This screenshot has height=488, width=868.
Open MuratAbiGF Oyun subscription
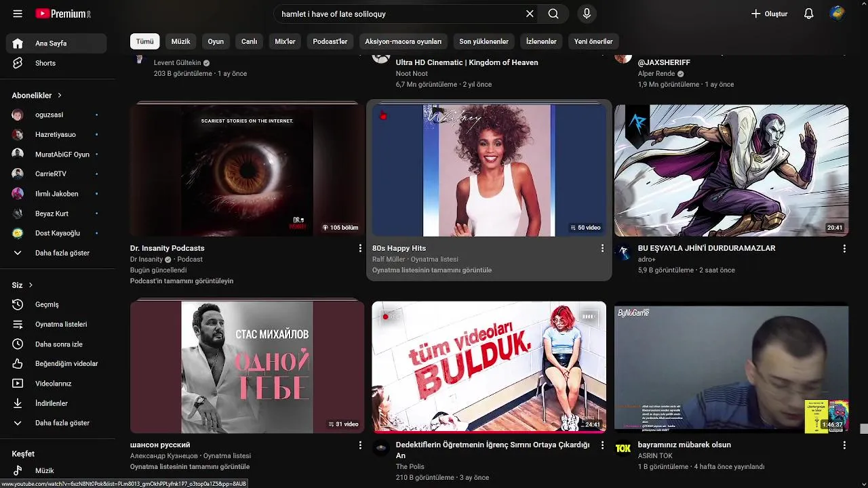tap(57, 155)
